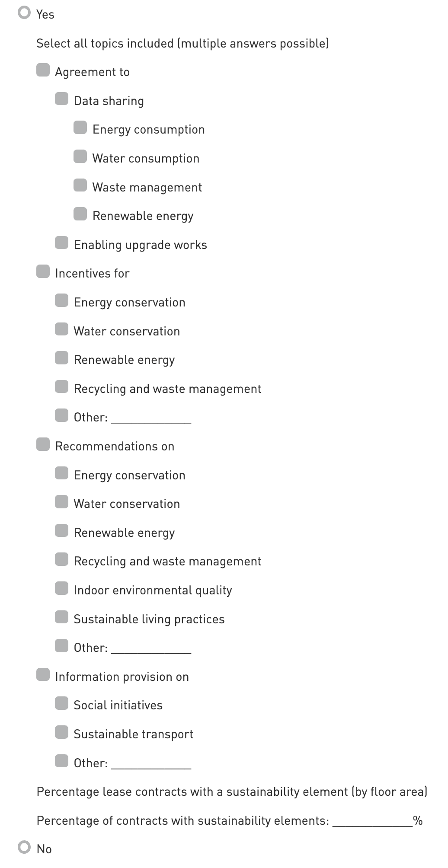Screen dimensions: 448x868
Task: Check Other under Information provision on
Action: 61,761
